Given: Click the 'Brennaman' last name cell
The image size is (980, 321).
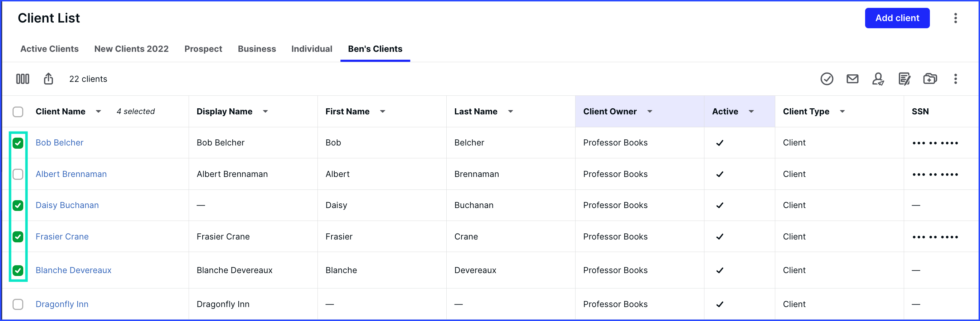Looking at the screenshot, I should tap(476, 174).
